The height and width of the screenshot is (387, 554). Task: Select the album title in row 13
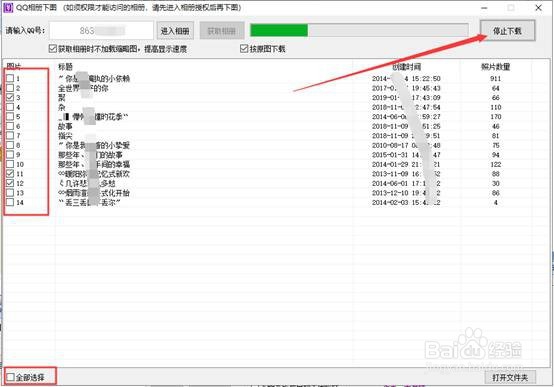(94, 193)
